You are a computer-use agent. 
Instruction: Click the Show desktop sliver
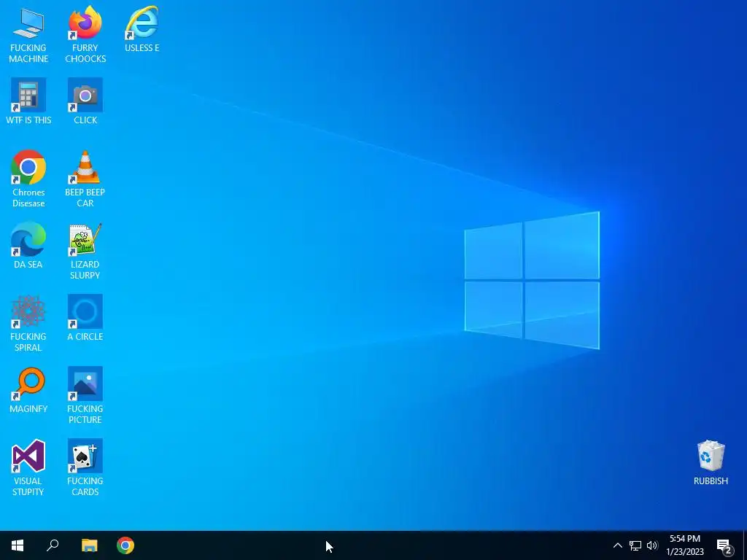pos(745,545)
